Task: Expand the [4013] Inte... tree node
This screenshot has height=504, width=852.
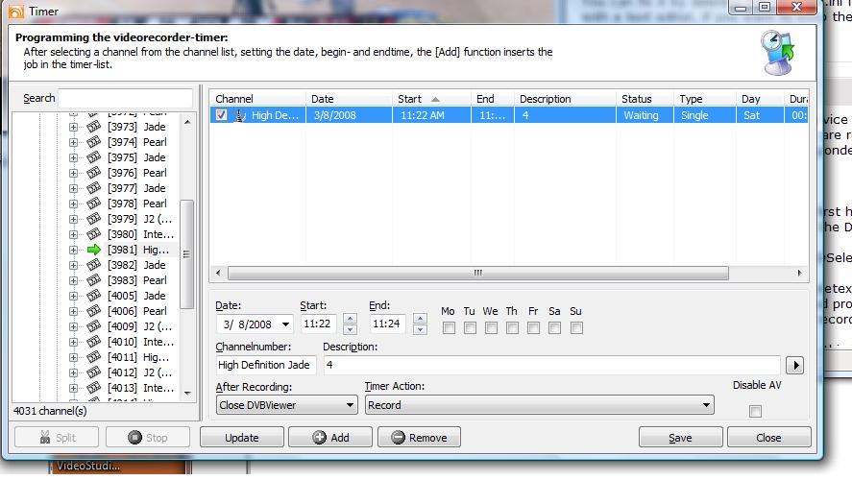Action: point(73,388)
